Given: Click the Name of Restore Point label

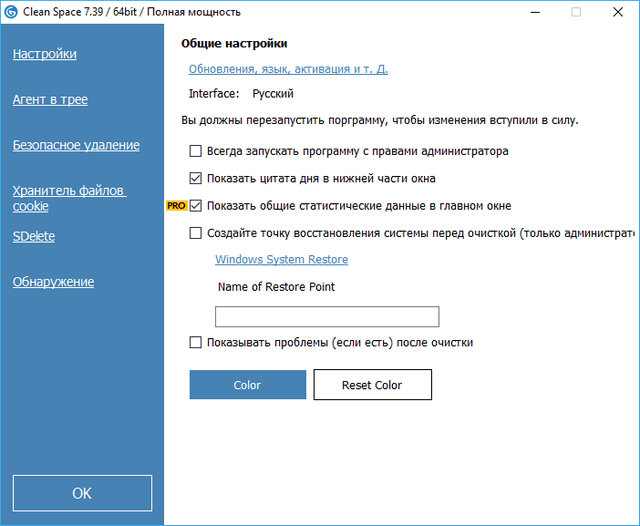Looking at the screenshot, I should (x=276, y=287).
